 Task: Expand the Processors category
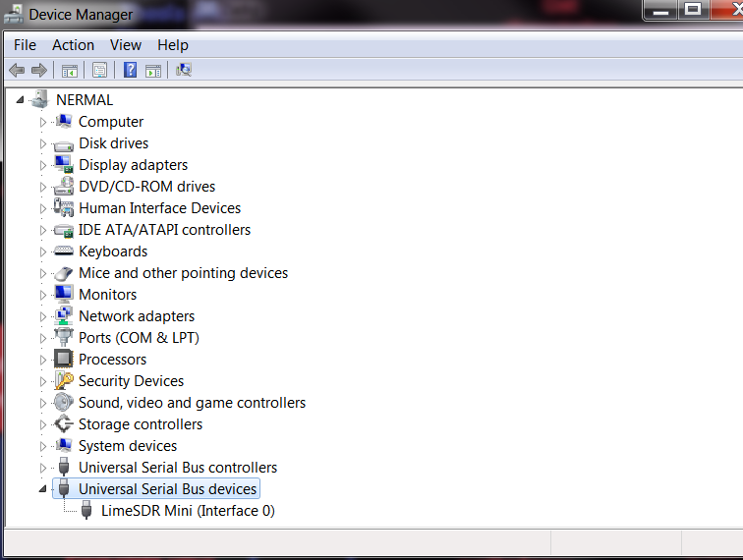(x=42, y=360)
